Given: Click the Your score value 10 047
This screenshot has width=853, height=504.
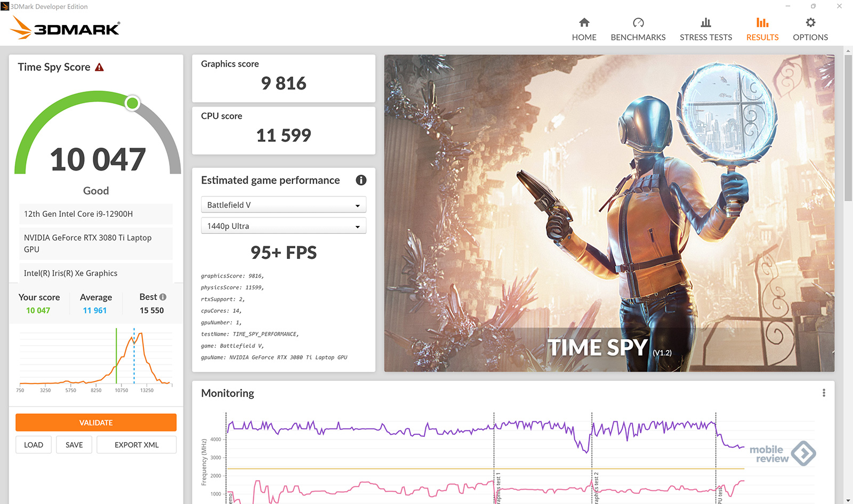Looking at the screenshot, I should click(x=38, y=311).
